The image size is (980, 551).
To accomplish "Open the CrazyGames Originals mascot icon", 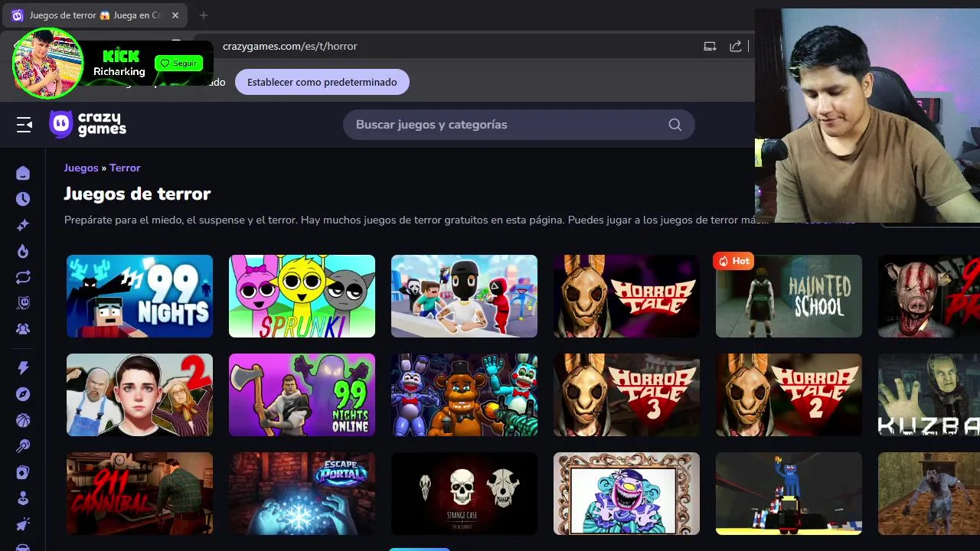I will click(x=23, y=303).
